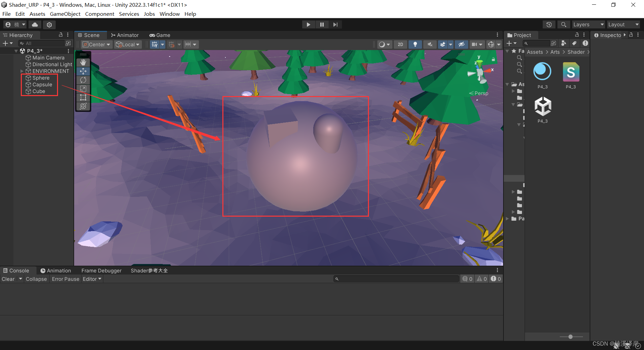644x350 pixels.
Task: Switch to the Animator tab
Action: coord(125,35)
